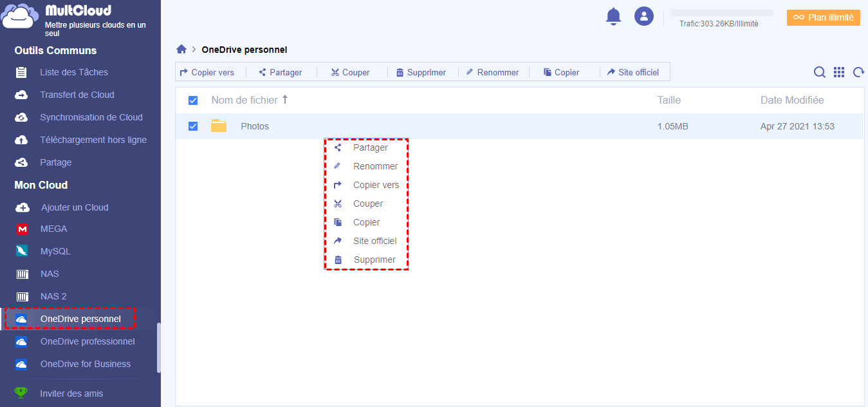Screen dimensions: 868x407
Task: Click Ajouter un Cloud
Action: (x=75, y=207)
